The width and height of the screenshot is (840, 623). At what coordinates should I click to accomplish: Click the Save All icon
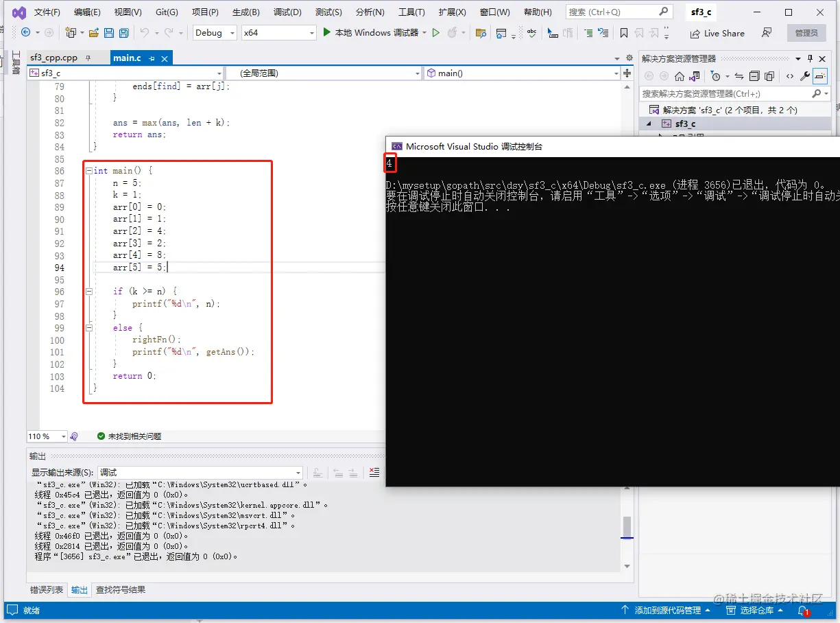[123, 33]
